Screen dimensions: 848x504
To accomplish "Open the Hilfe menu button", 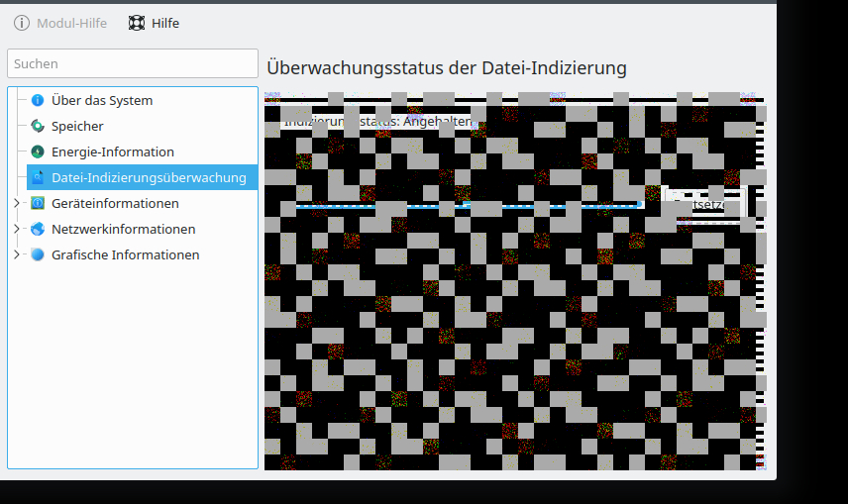I will (155, 23).
